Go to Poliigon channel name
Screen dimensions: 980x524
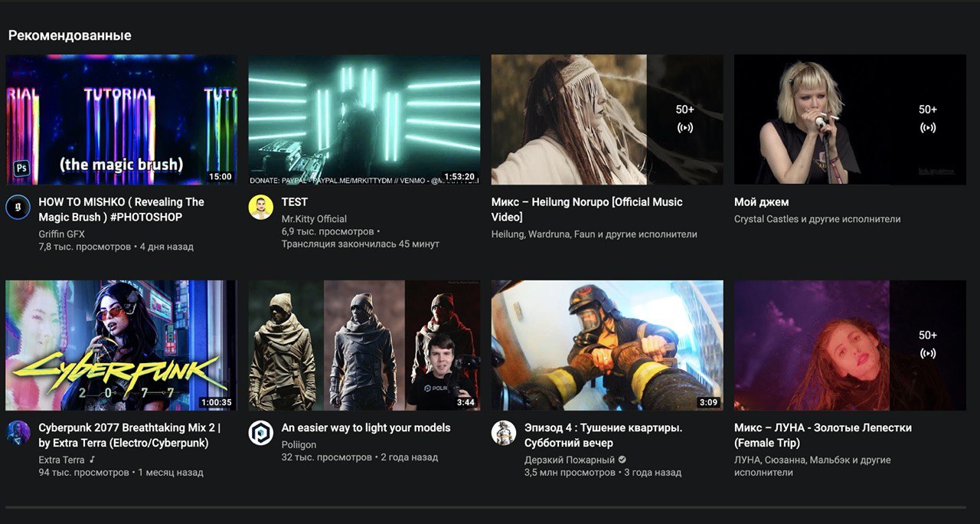(x=299, y=444)
